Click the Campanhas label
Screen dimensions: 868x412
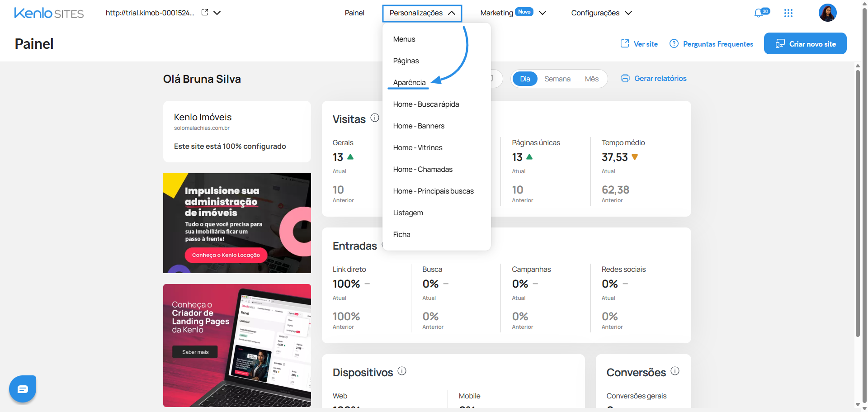click(531, 269)
